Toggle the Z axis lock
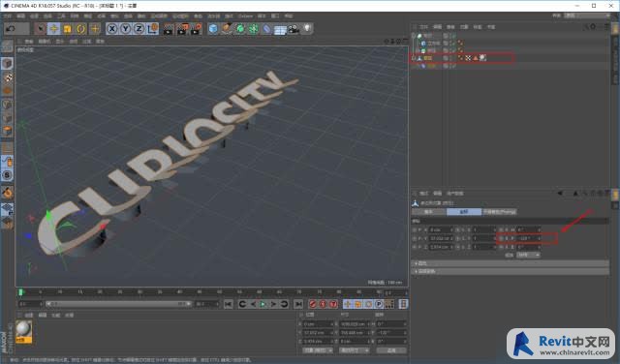 point(139,28)
